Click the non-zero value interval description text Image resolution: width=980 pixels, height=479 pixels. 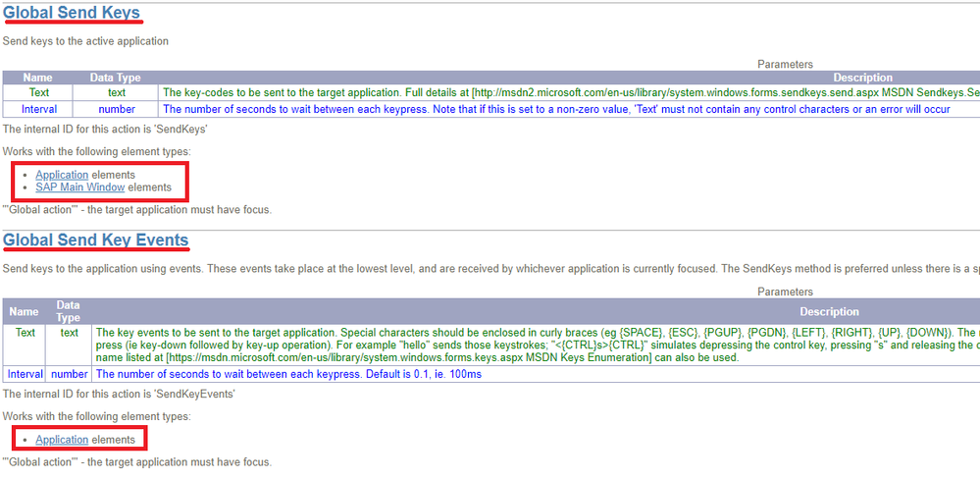click(555, 109)
